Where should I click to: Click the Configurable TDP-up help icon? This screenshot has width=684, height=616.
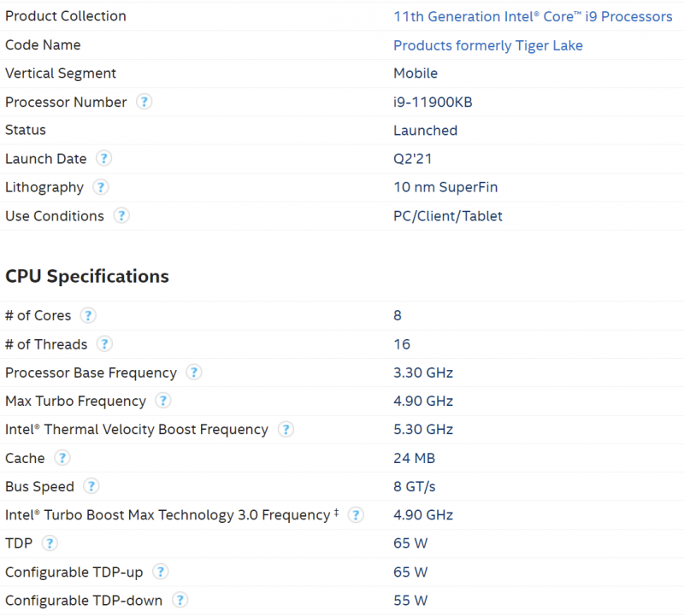[161, 572]
